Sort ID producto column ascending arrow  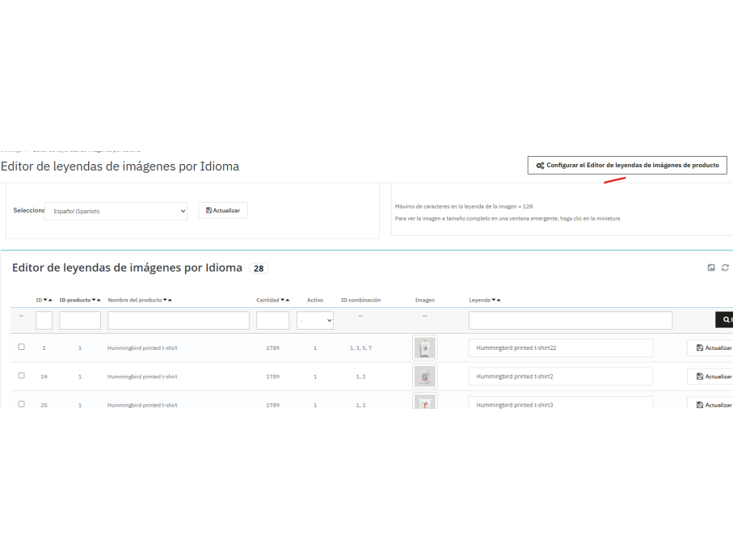click(99, 300)
